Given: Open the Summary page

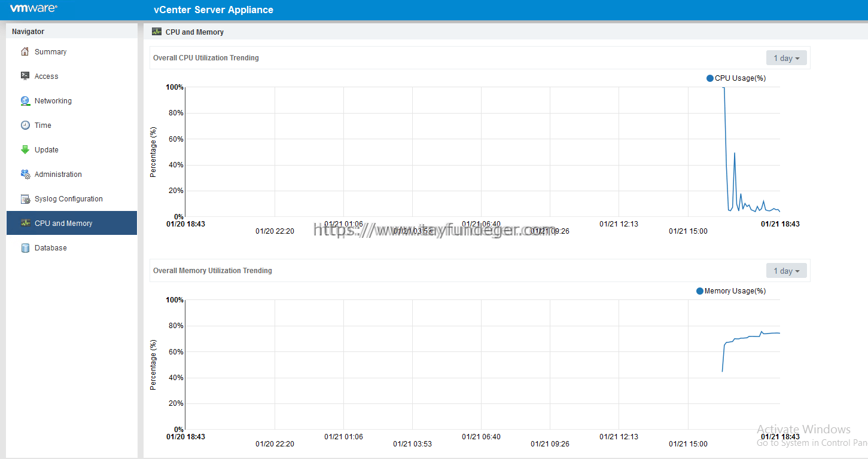Looking at the screenshot, I should 72,51.
